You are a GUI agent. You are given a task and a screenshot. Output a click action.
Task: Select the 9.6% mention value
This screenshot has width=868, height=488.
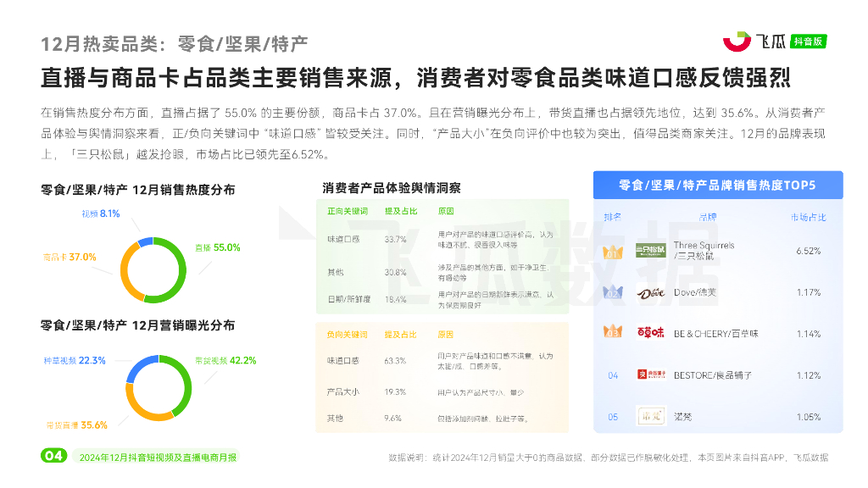click(x=393, y=419)
